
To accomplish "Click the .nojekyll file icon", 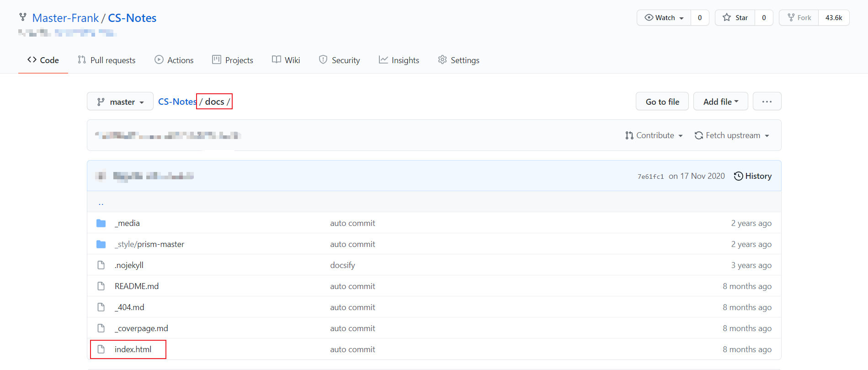I will click(101, 265).
